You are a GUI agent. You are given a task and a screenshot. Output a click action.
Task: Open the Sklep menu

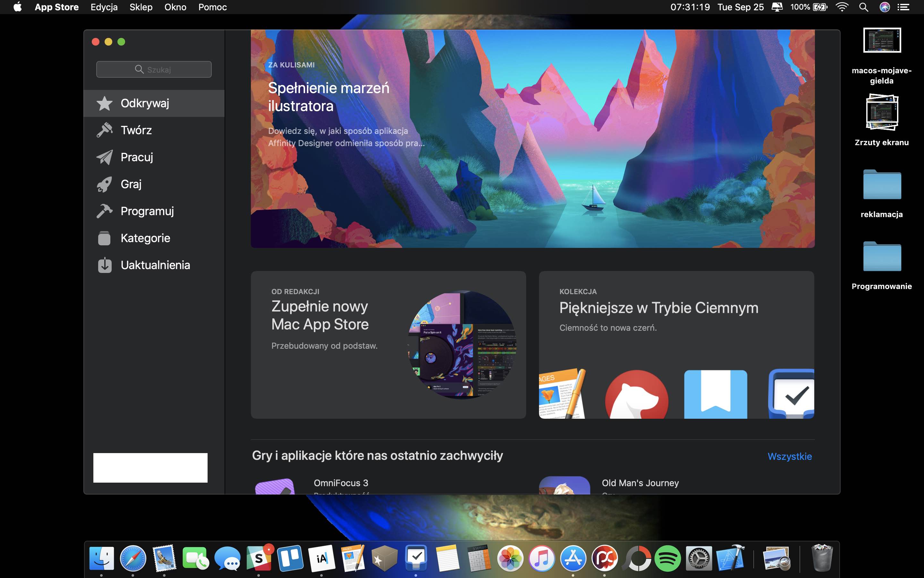point(141,7)
